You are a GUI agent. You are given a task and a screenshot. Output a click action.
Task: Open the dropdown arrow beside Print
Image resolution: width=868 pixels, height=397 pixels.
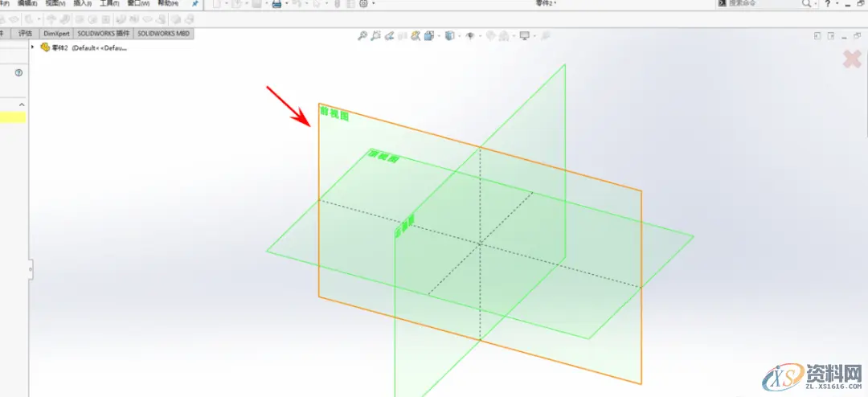tap(287, 3)
